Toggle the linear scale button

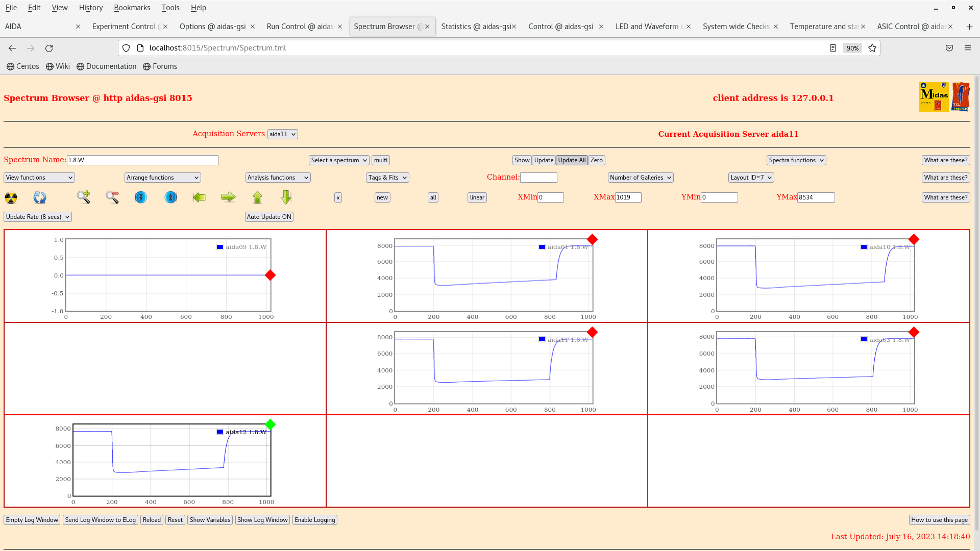(x=477, y=197)
